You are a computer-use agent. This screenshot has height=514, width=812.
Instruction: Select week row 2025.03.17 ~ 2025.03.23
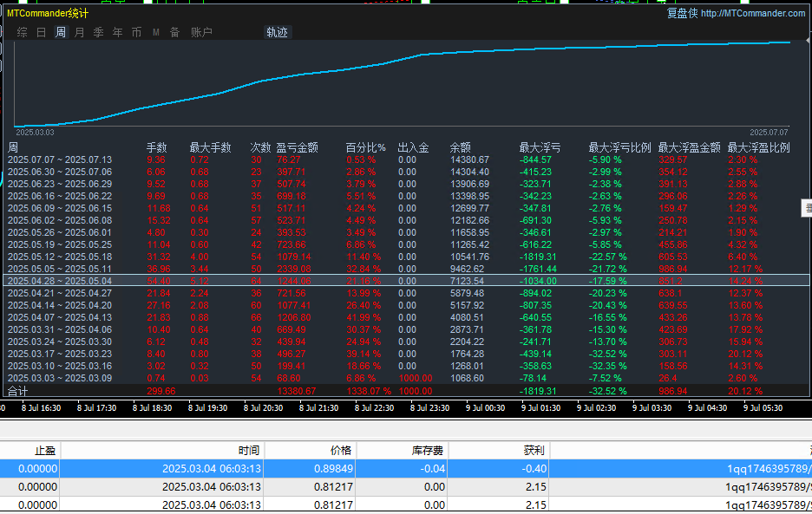click(406, 354)
